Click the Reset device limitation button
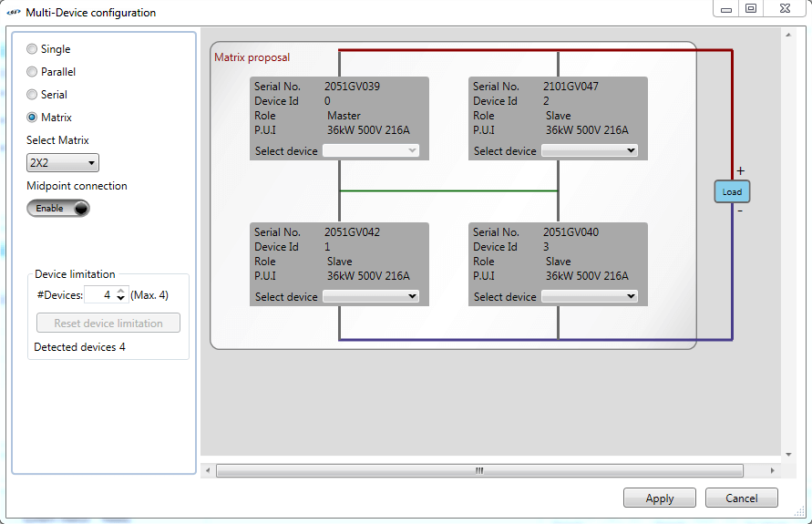Screen dimensions: 812x524 point(108,324)
